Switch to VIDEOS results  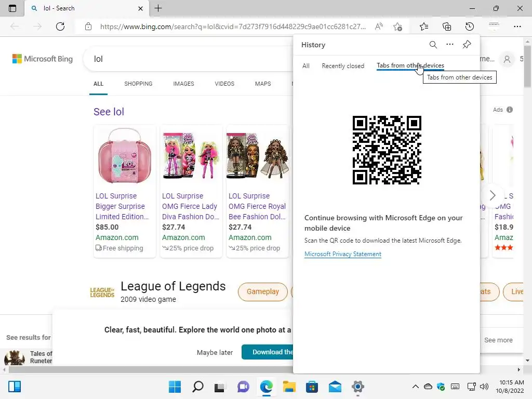click(224, 84)
